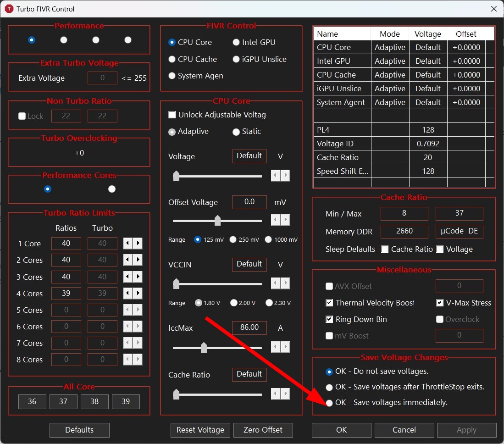Image resolution: width=504 pixels, height=444 pixels.
Task: Select the fourth Performance profile radio button
Action: [128, 40]
